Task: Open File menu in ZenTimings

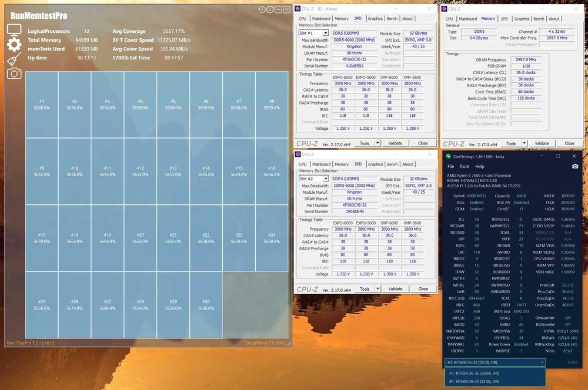Action: (451, 166)
